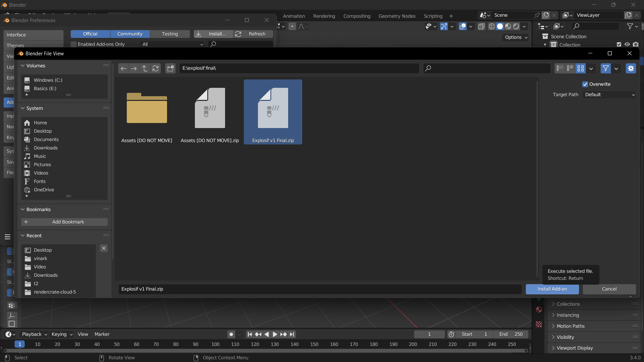
Task: Open the filter funnel icon in file view
Action: point(606,68)
